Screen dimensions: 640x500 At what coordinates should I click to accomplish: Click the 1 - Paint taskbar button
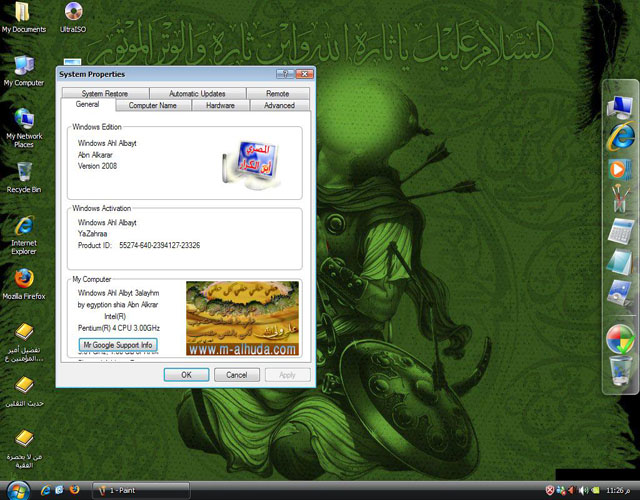click(141, 490)
